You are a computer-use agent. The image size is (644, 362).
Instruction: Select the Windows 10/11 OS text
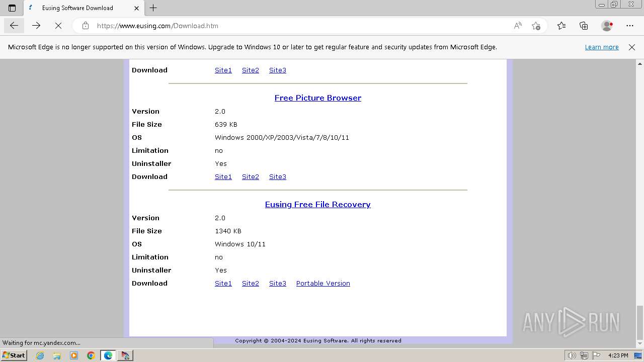click(x=240, y=244)
